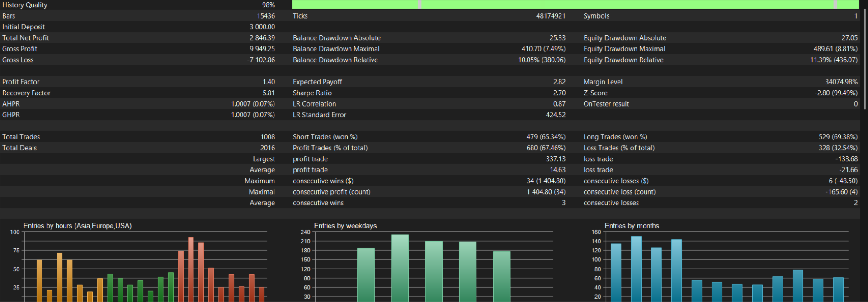The image size is (868, 302).
Task: Select the Bars value 15436
Action: (266, 16)
